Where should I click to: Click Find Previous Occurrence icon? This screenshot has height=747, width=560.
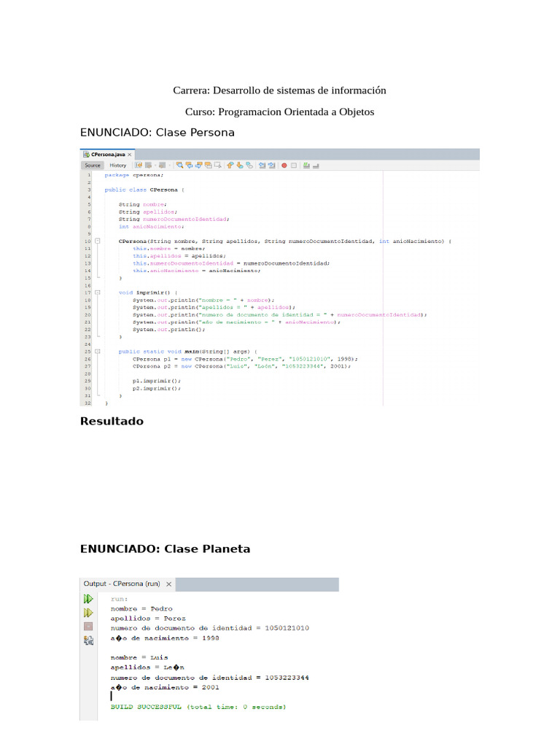(189, 166)
